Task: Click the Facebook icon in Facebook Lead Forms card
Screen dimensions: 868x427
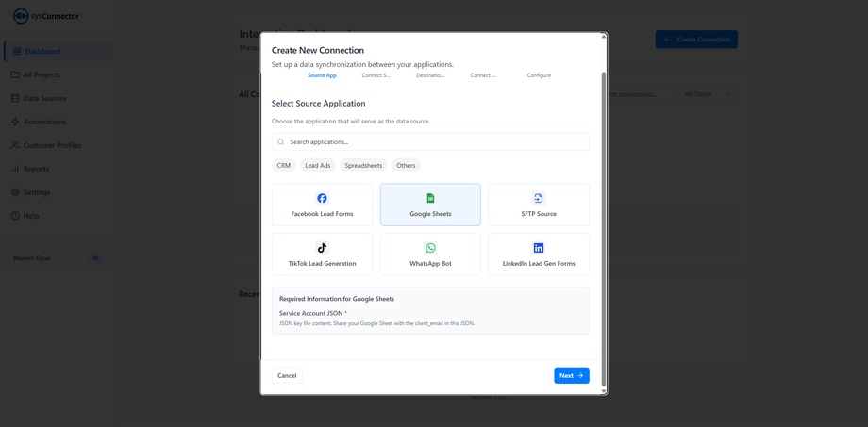Action: 322,198
